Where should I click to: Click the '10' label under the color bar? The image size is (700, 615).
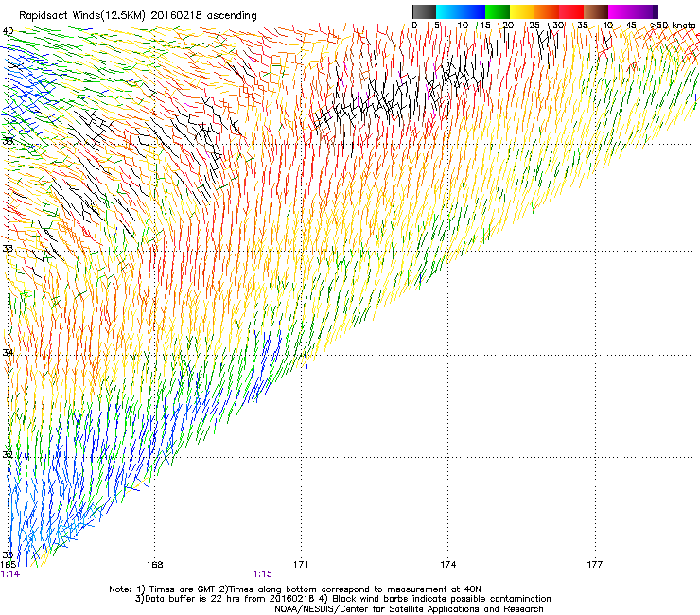point(463,26)
